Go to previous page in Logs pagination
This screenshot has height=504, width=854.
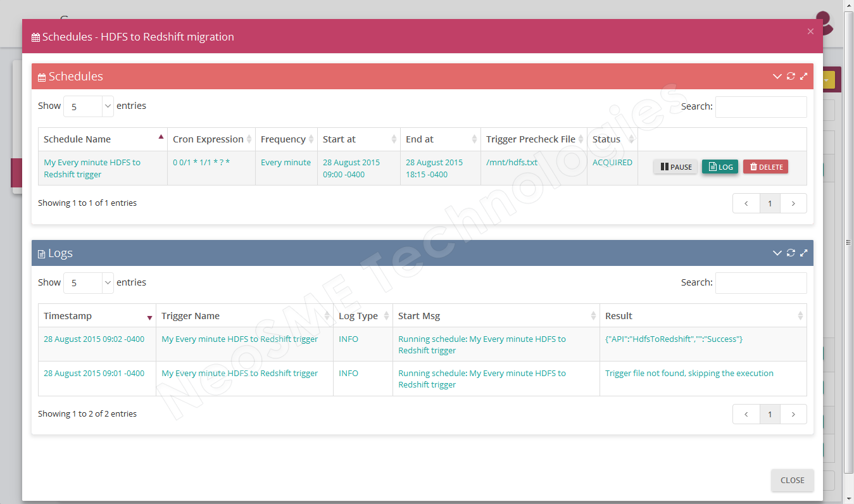point(746,414)
